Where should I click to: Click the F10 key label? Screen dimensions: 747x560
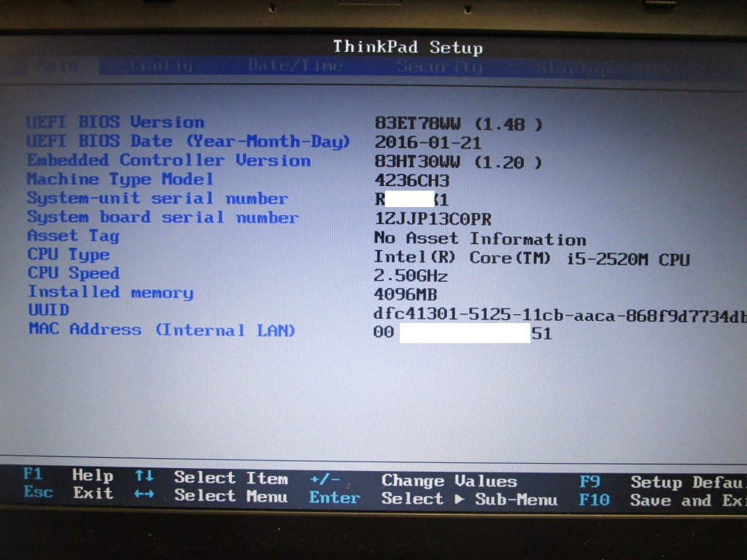pos(595,499)
